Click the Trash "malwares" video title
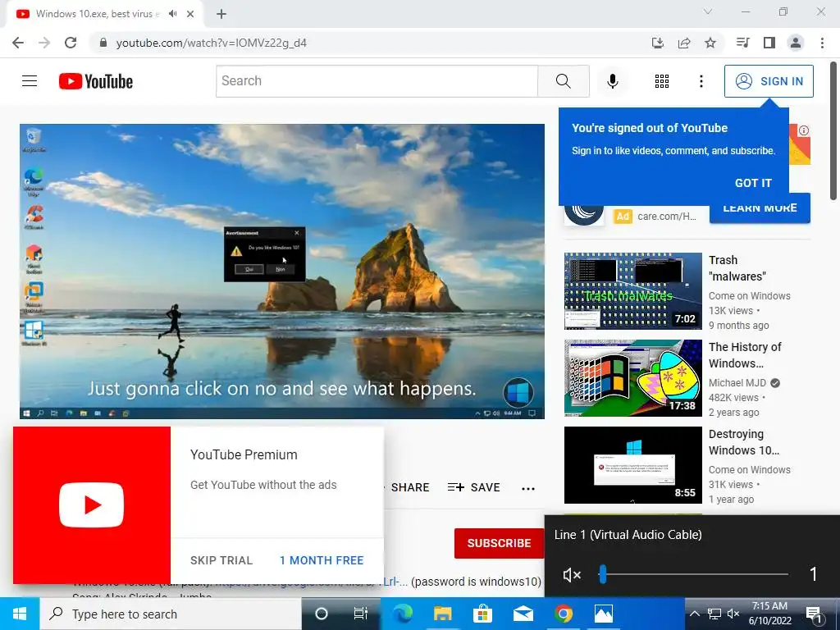 (x=737, y=268)
